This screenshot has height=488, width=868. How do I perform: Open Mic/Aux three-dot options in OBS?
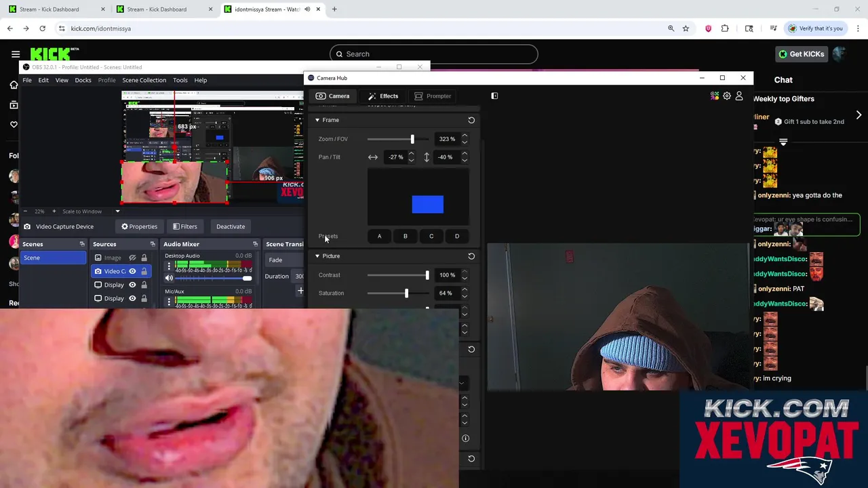[x=169, y=302]
